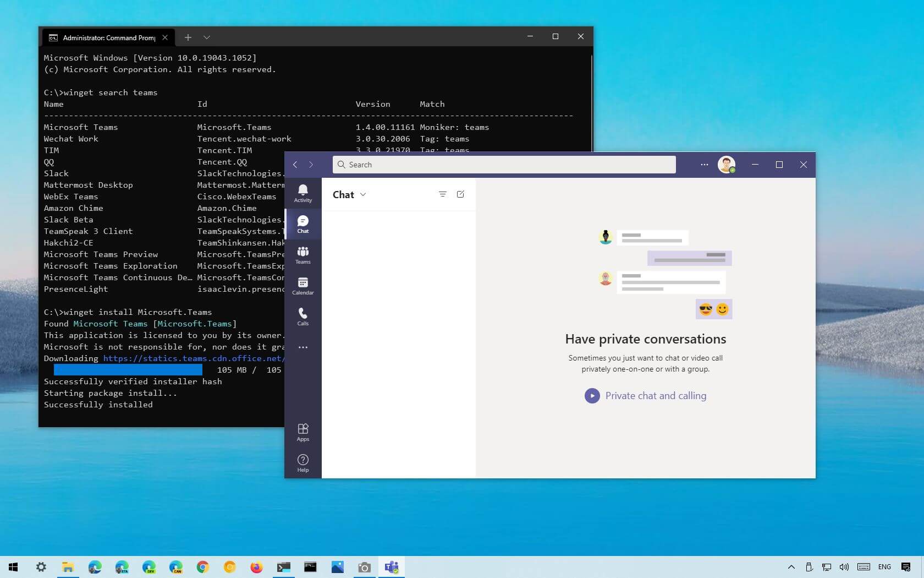This screenshot has height=578, width=924.
Task: Open Microsoft Teams from the taskbar
Action: (x=392, y=568)
